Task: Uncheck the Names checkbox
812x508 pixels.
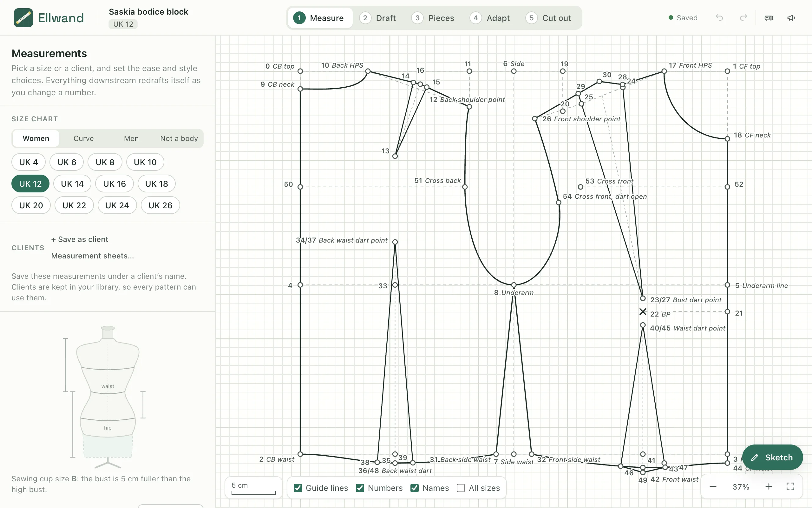Action: coord(414,488)
